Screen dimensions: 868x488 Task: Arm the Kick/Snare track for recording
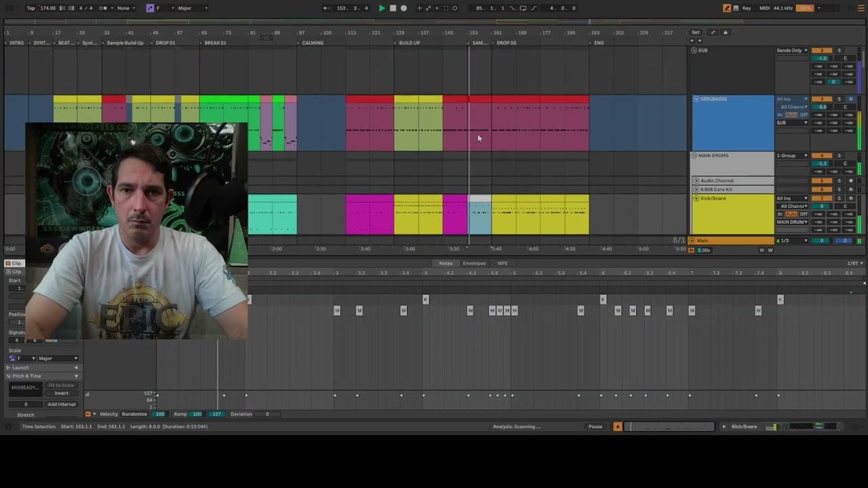pyautogui.click(x=851, y=199)
